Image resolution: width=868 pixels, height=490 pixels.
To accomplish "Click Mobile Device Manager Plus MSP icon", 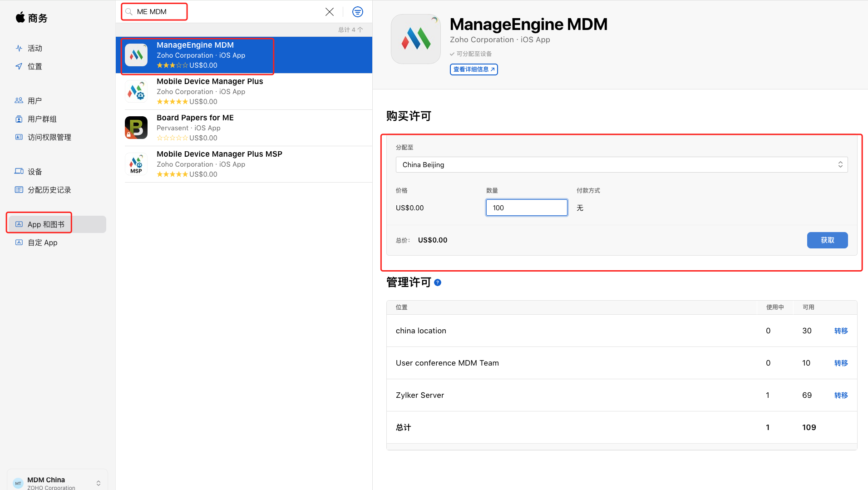I will pyautogui.click(x=136, y=164).
